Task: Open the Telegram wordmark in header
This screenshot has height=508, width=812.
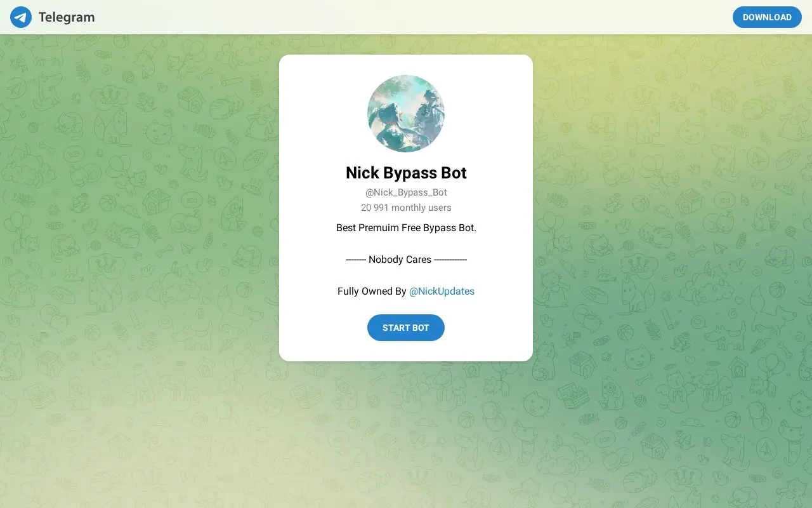Action: (x=67, y=17)
